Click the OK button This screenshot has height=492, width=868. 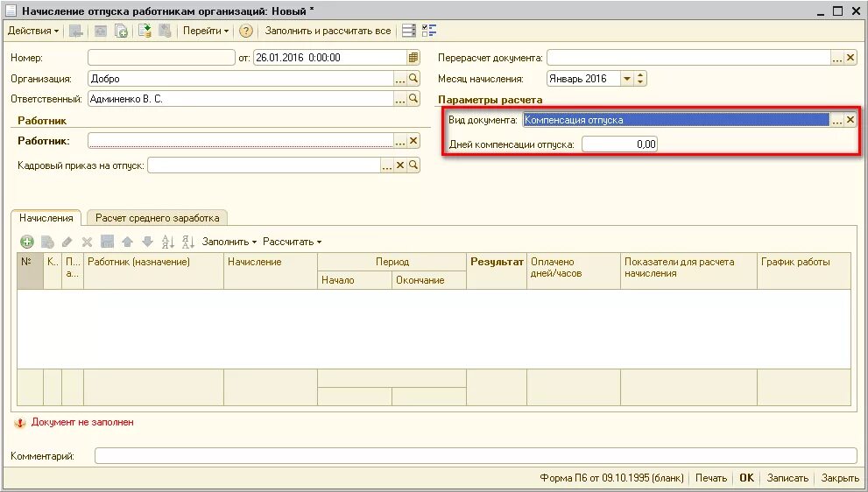(747, 478)
